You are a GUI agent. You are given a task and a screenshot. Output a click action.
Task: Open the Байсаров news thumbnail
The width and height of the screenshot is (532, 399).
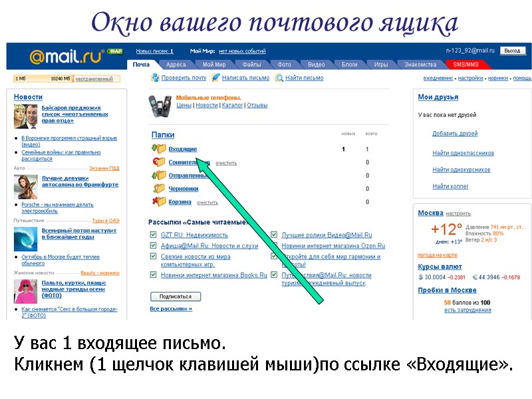pyautogui.click(x=25, y=116)
